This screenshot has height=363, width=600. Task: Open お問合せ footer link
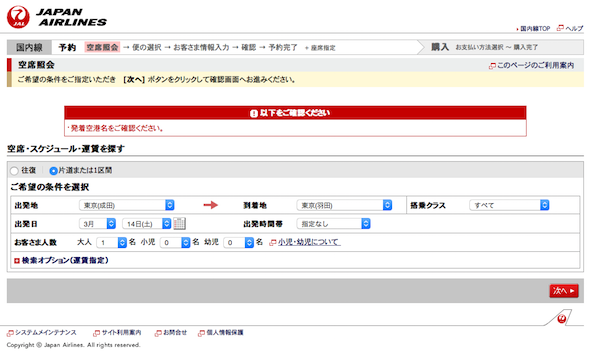[175, 333]
